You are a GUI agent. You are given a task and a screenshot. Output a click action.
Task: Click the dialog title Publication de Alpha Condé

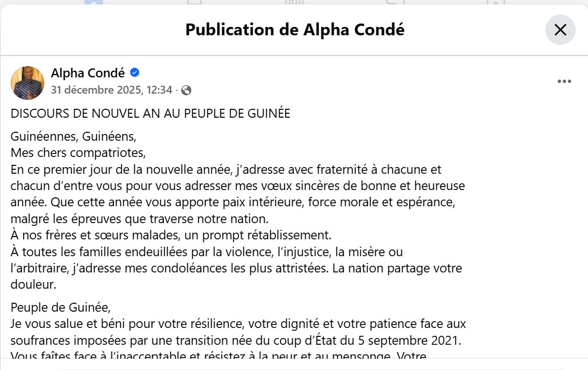point(295,30)
